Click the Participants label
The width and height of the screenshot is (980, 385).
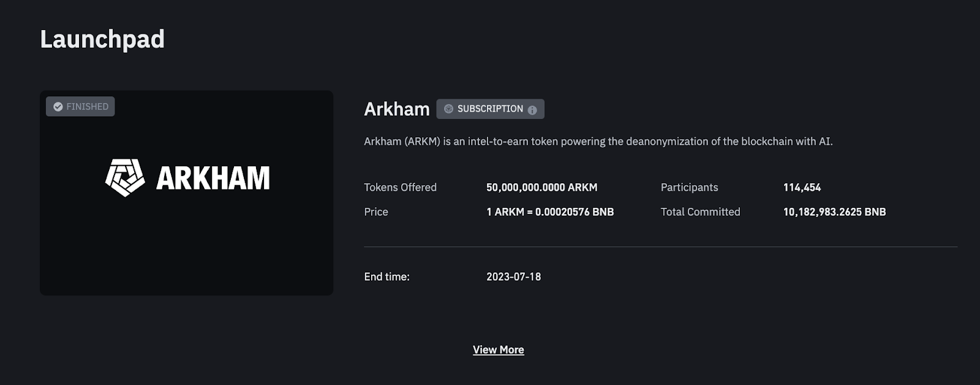(x=689, y=188)
